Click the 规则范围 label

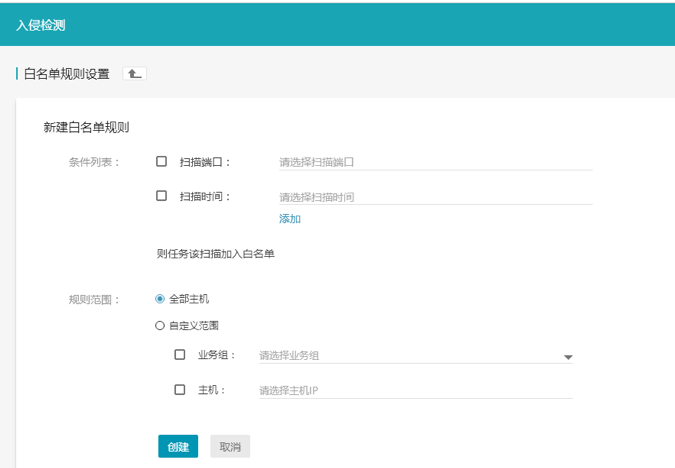(94, 299)
